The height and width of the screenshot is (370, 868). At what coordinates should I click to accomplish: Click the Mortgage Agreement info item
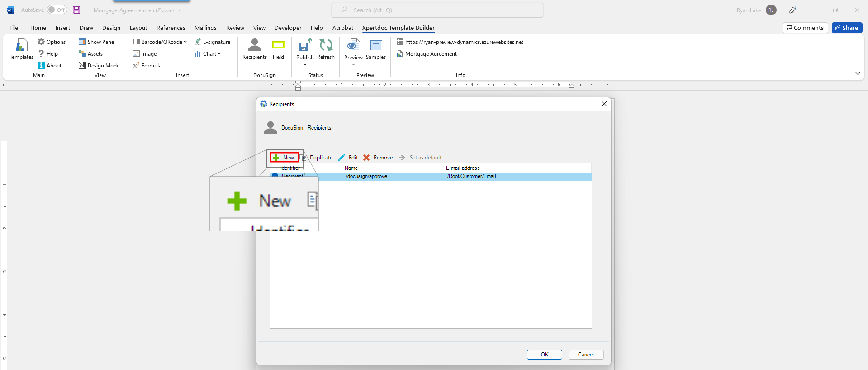(427, 53)
